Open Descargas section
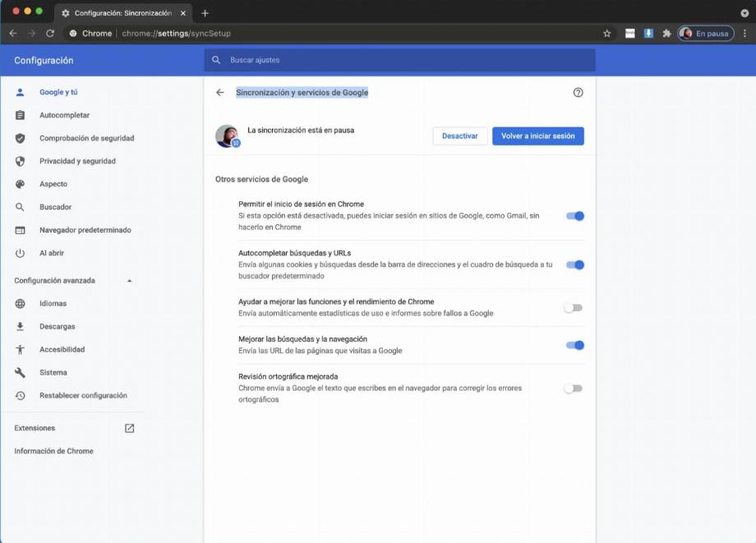The width and height of the screenshot is (756, 543). (58, 327)
